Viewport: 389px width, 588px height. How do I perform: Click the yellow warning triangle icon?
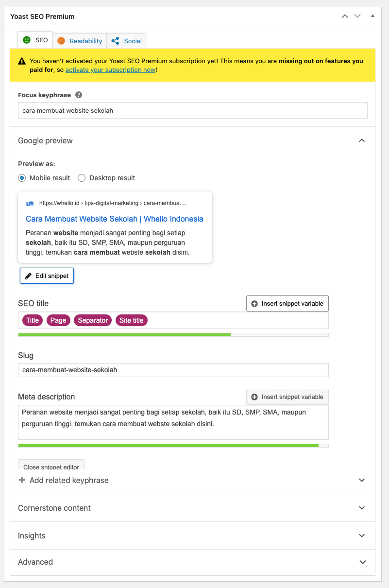click(x=22, y=61)
